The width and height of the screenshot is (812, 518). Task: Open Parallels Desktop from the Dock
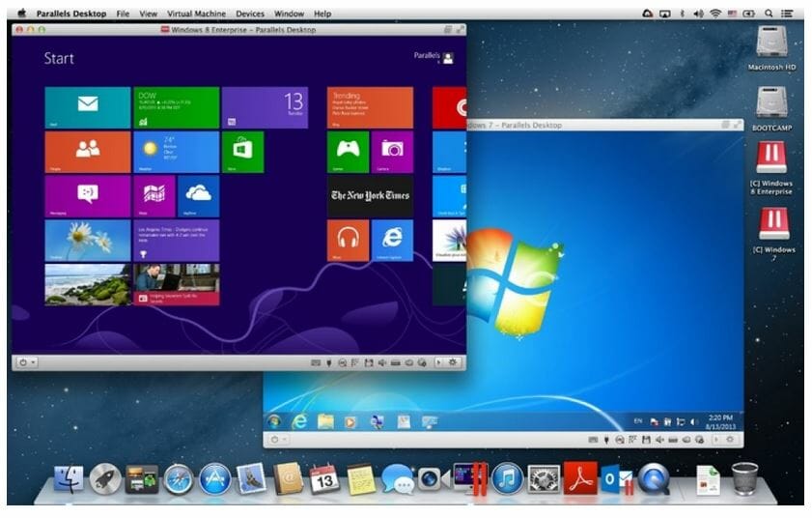(469, 478)
